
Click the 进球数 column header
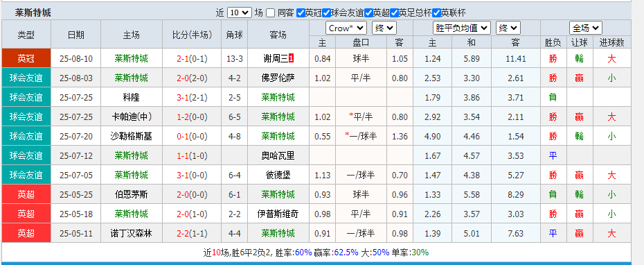point(611,42)
